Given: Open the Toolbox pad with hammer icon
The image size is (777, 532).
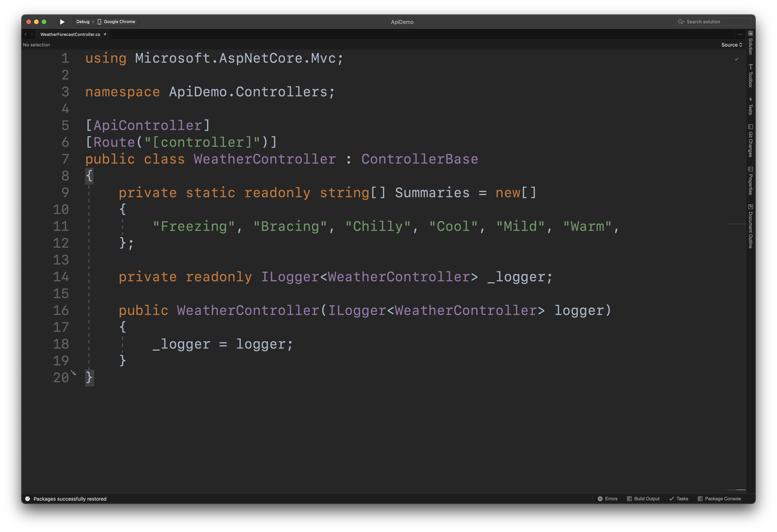Looking at the screenshot, I should [x=751, y=75].
